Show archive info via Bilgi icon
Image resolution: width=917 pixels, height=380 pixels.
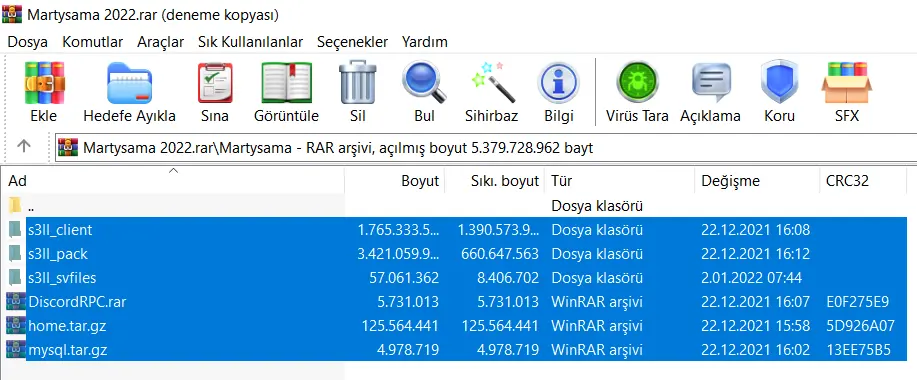click(559, 83)
